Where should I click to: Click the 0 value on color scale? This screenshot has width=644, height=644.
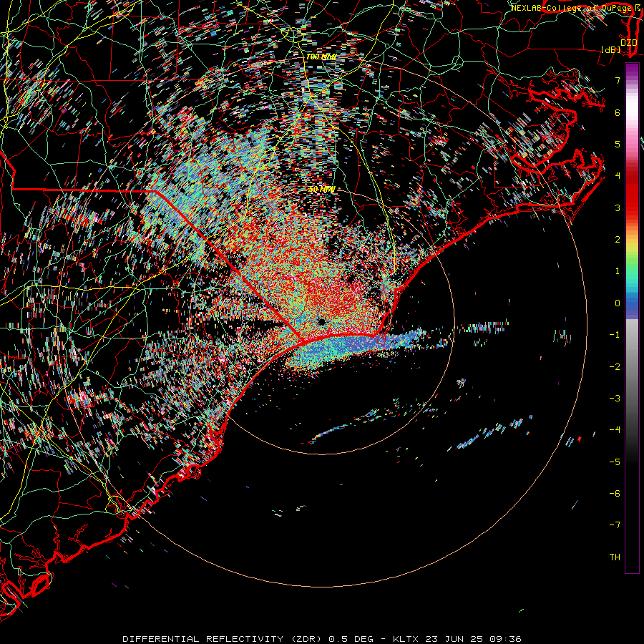click(618, 303)
